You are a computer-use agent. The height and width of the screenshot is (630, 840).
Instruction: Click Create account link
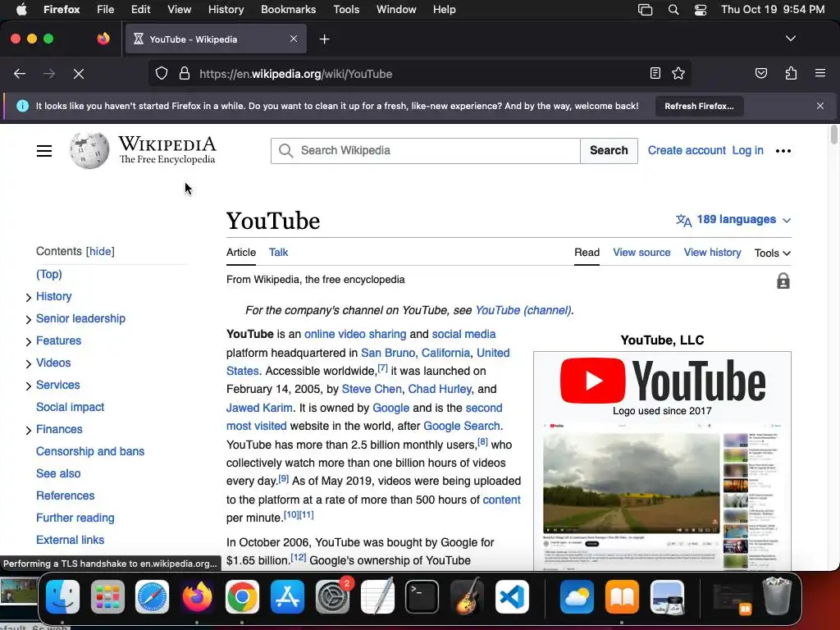(687, 151)
